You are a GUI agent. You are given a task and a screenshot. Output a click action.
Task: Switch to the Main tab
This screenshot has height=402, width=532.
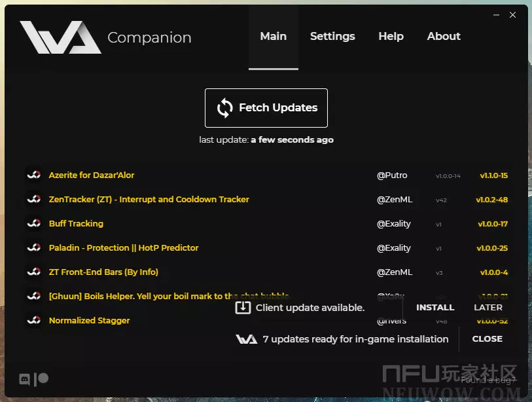point(273,37)
